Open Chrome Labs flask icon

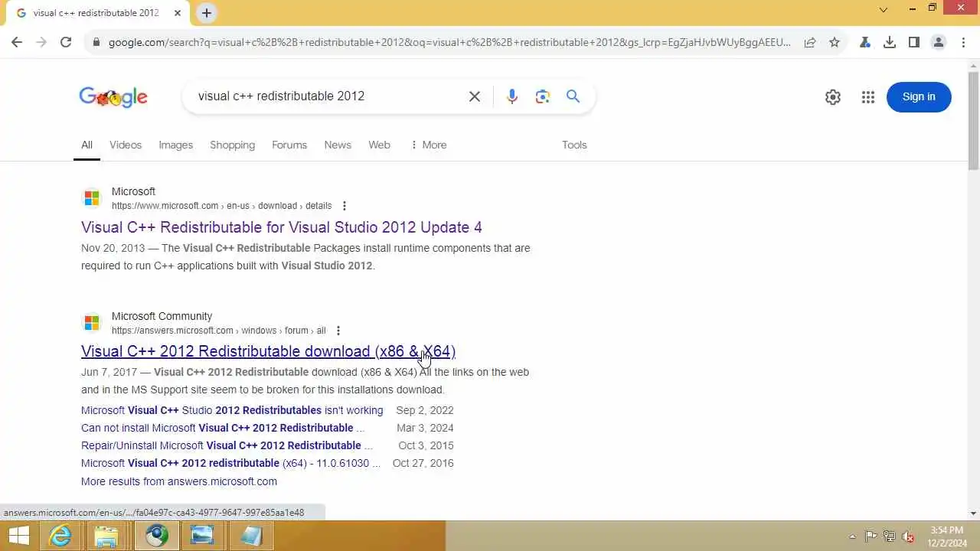[865, 42]
